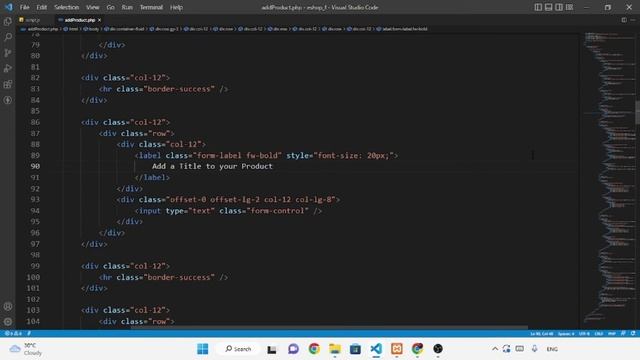Open the File menu
Image resolution: width=640 pixels, height=360 pixels.
pos(24,7)
